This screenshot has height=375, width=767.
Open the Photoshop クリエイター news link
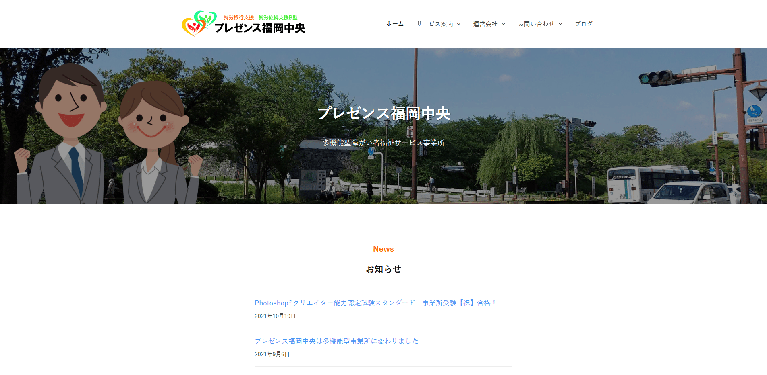pos(375,303)
